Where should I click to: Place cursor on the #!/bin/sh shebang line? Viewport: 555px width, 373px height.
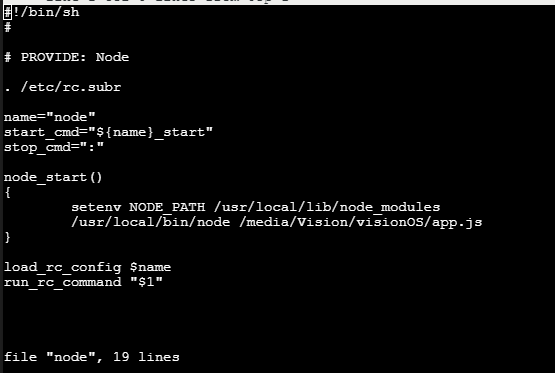[x=42, y=12]
